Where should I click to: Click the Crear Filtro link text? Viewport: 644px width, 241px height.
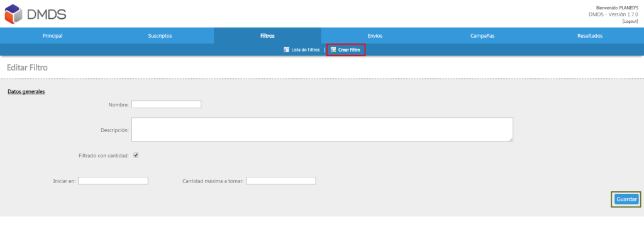349,50
